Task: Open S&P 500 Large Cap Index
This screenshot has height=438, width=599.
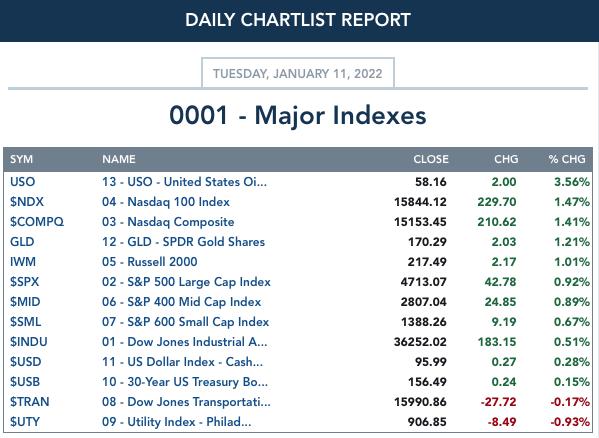Action: coord(186,282)
